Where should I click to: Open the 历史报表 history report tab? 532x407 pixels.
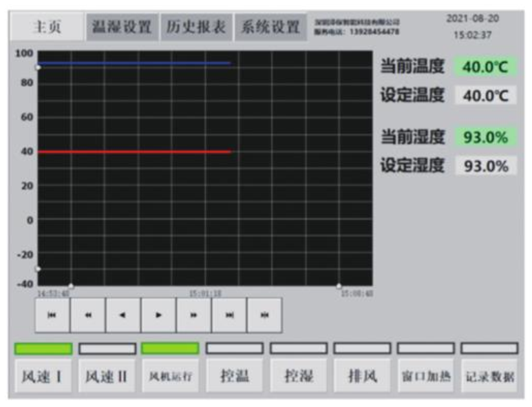195,28
